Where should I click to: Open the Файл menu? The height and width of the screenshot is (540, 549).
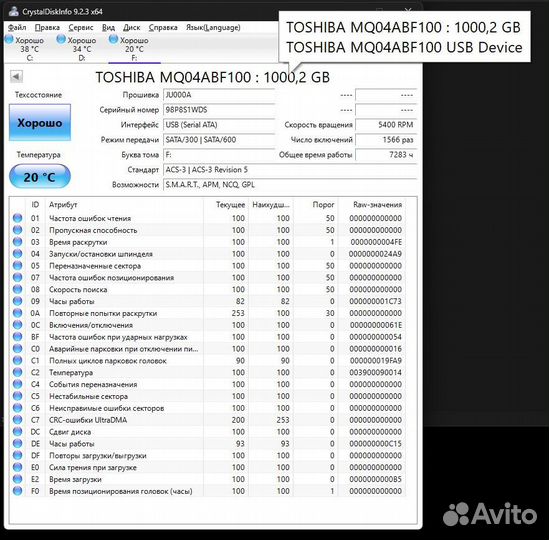pos(17,27)
